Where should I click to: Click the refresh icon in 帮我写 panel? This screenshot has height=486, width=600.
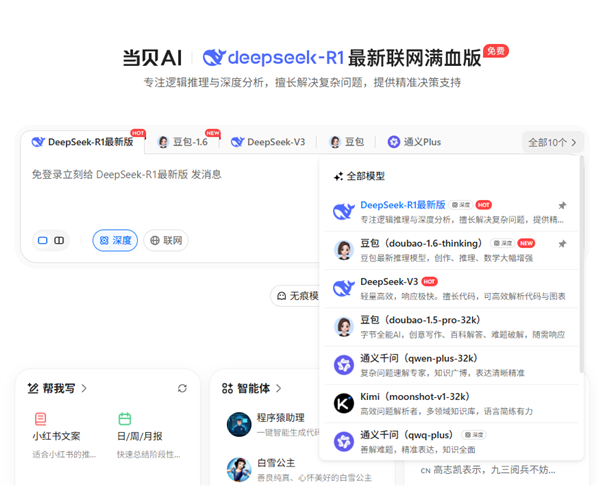coord(182,388)
